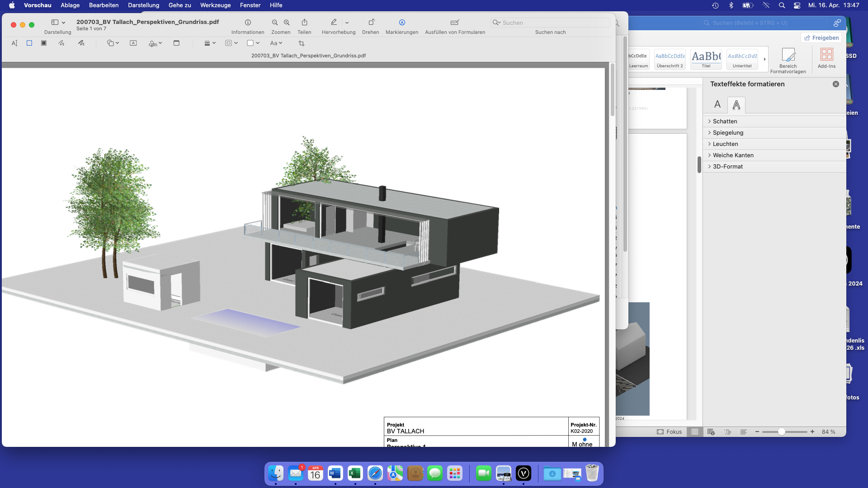Image resolution: width=868 pixels, height=488 pixels.
Task: Open Add-Ins in Word
Action: tap(827, 58)
